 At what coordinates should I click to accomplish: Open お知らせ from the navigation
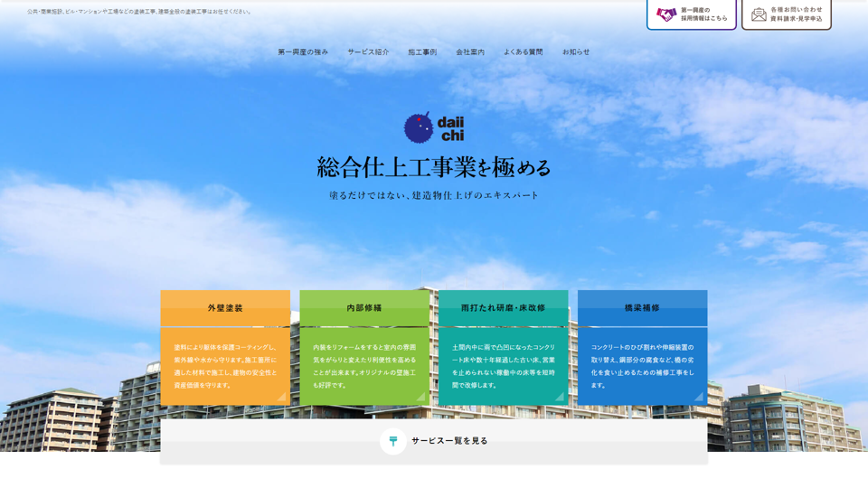pyautogui.click(x=576, y=52)
